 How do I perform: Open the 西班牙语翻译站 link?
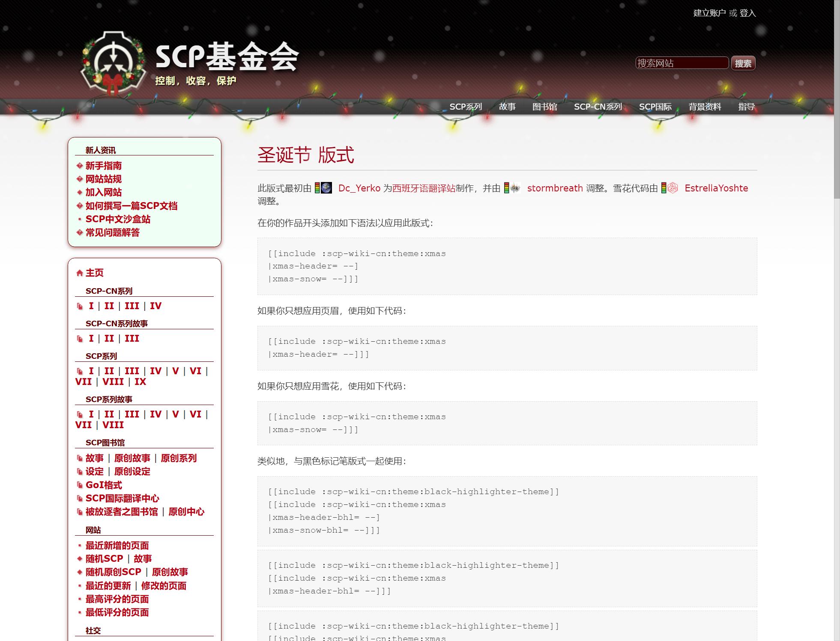pos(424,188)
